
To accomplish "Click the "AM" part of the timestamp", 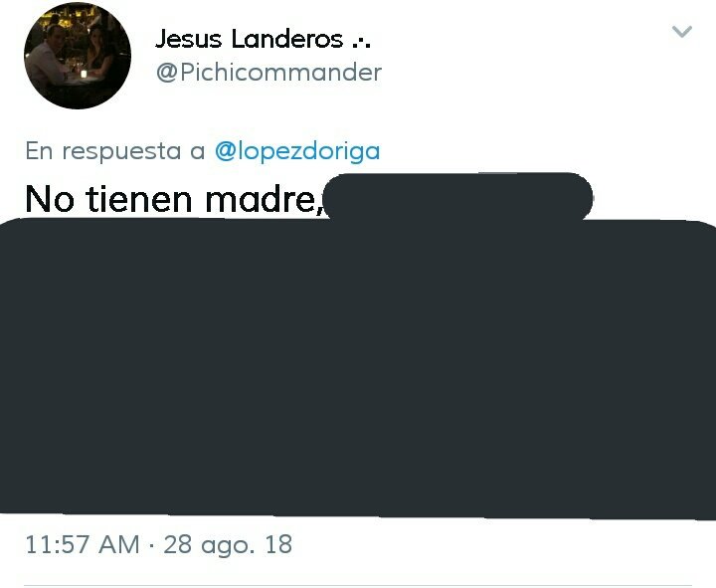I will pyautogui.click(x=118, y=544).
